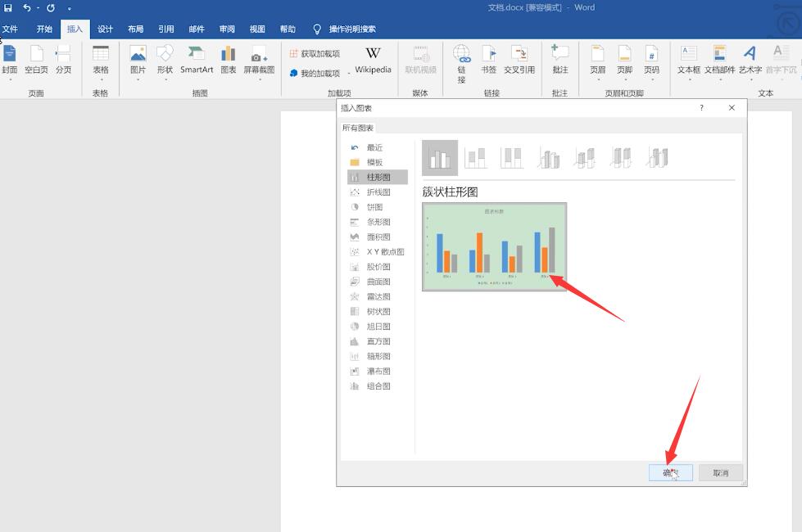Choose the 3-D clustered column subtype icon
The height and width of the screenshot is (532, 802).
click(x=548, y=158)
